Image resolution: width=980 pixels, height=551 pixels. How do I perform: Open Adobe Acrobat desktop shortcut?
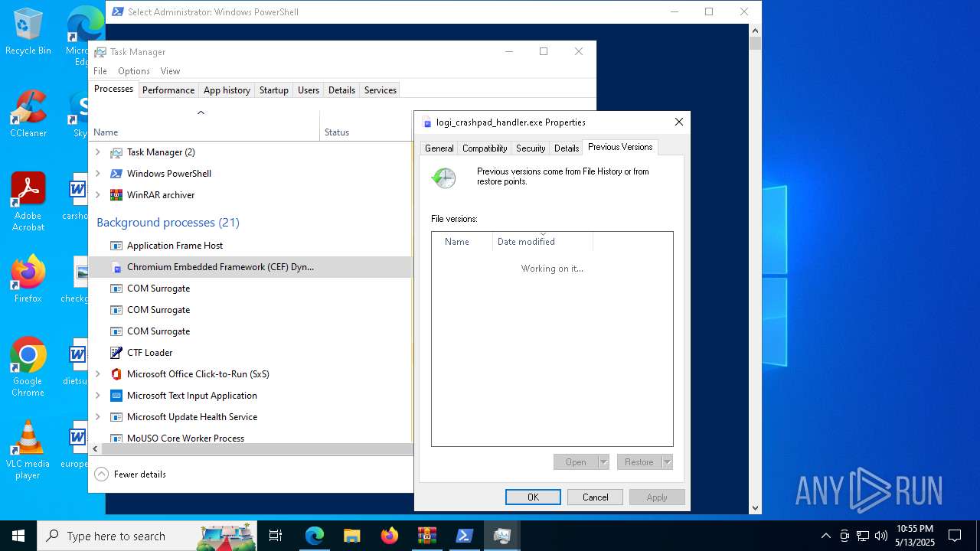coord(28,202)
